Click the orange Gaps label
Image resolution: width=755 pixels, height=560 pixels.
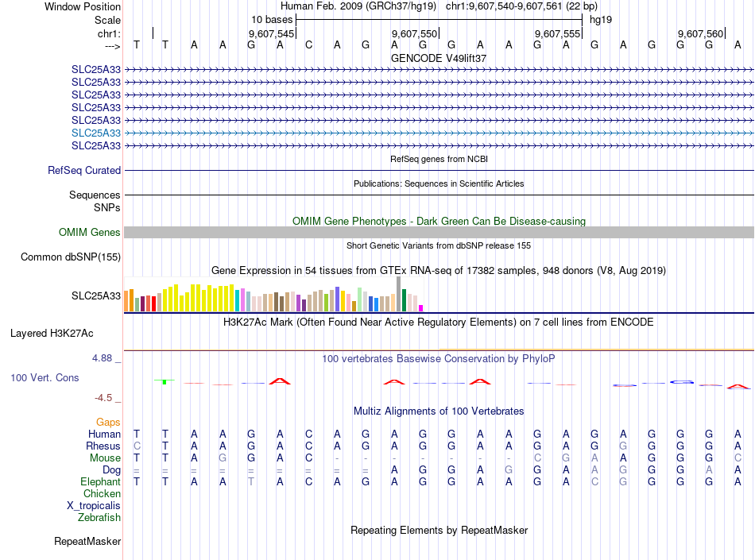coord(108,422)
